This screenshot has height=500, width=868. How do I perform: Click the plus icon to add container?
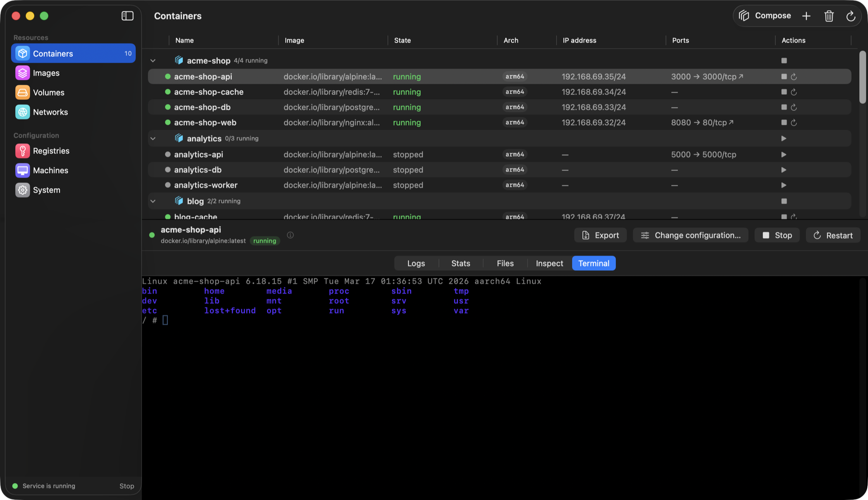click(806, 16)
